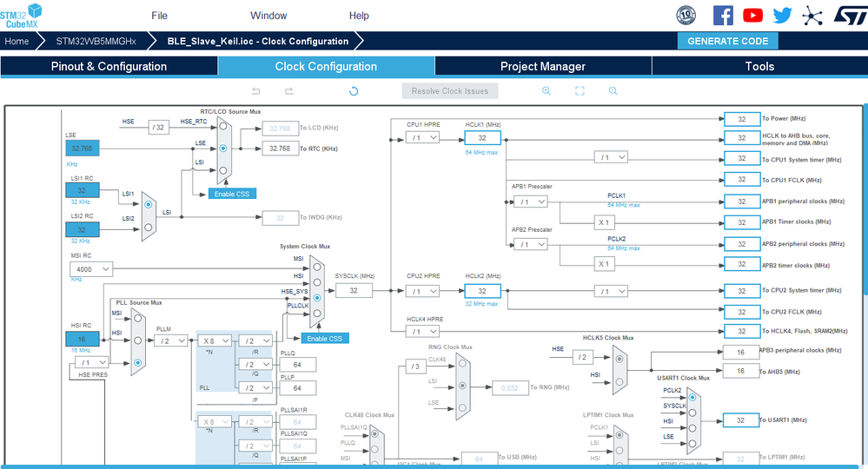Select HSE_RTC input on RTC/LCD Source Mux
868x469 pixels.
[223, 126]
